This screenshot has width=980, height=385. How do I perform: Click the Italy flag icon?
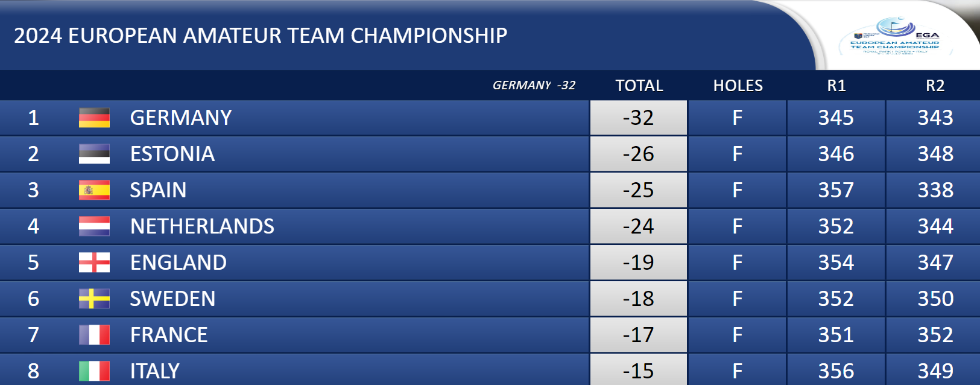click(x=94, y=371)
